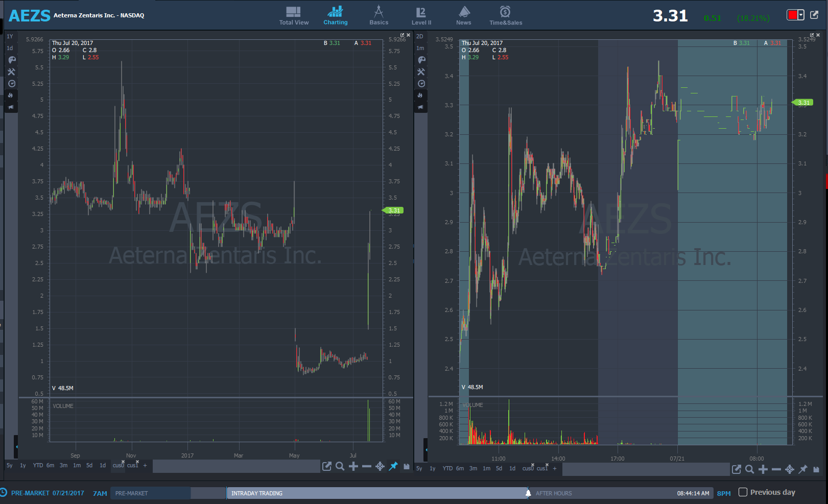828x504 pixels.
Task: Toggle the pin on right chart
Action: point(803,469)
